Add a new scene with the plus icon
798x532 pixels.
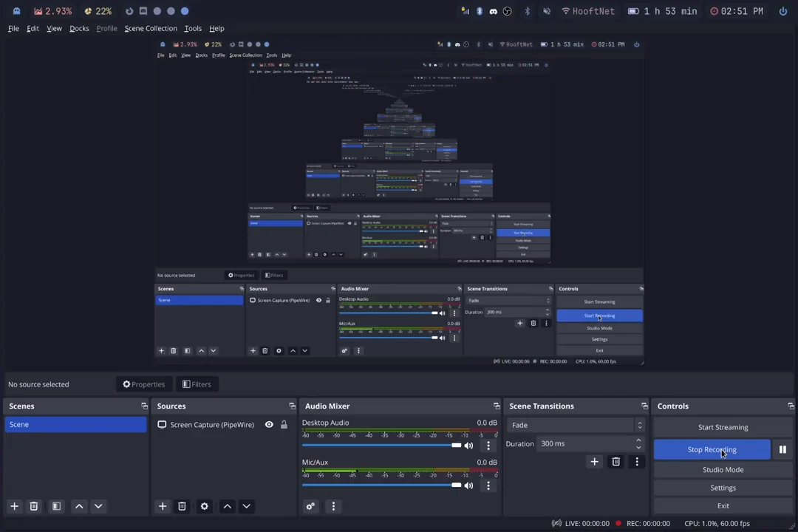[14, 506]
